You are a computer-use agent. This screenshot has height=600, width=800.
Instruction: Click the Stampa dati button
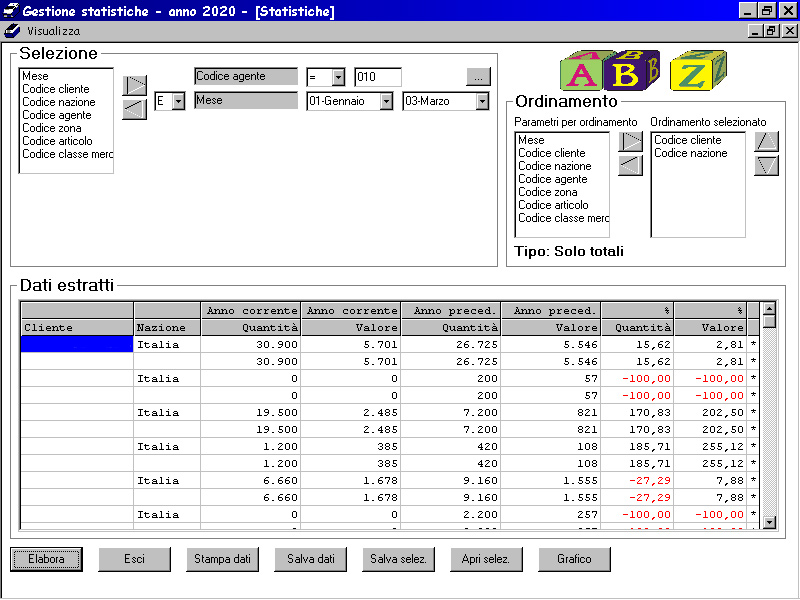pyautogui.click(x=222, y=559)
